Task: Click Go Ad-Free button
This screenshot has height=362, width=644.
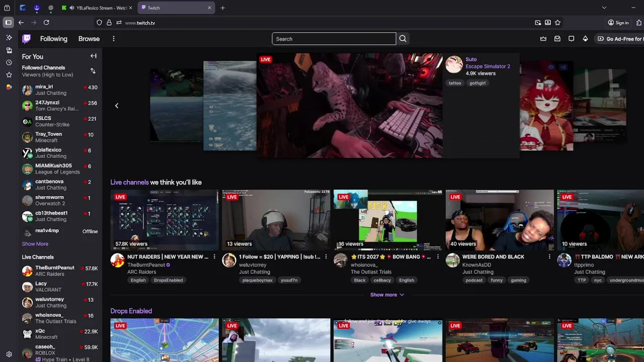Action: (x=620, y=39)
